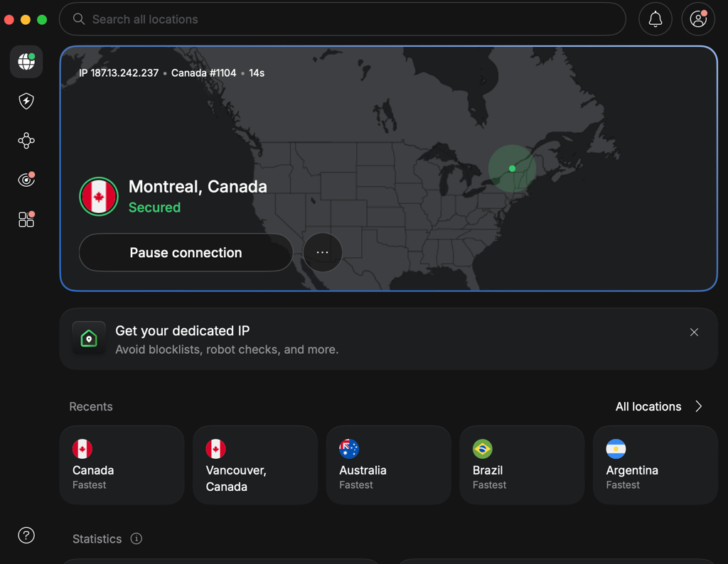Open All locations link

coord(648,406)
